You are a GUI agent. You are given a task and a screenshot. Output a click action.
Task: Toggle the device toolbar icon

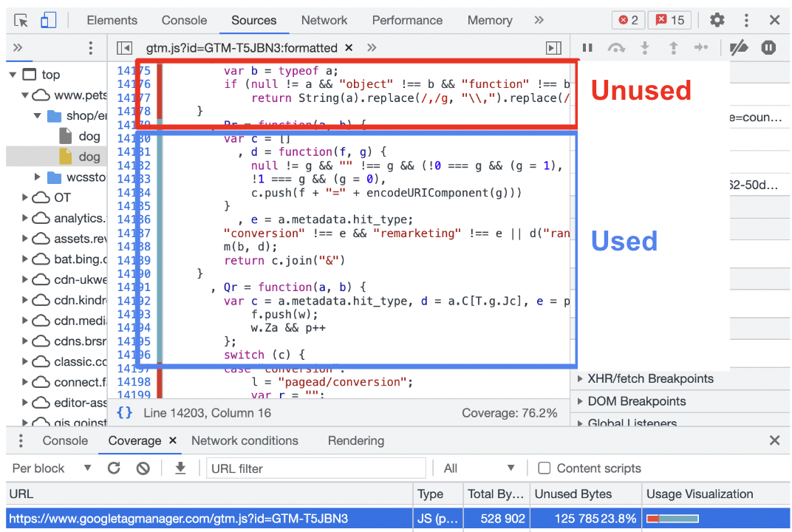coord(48,21)
